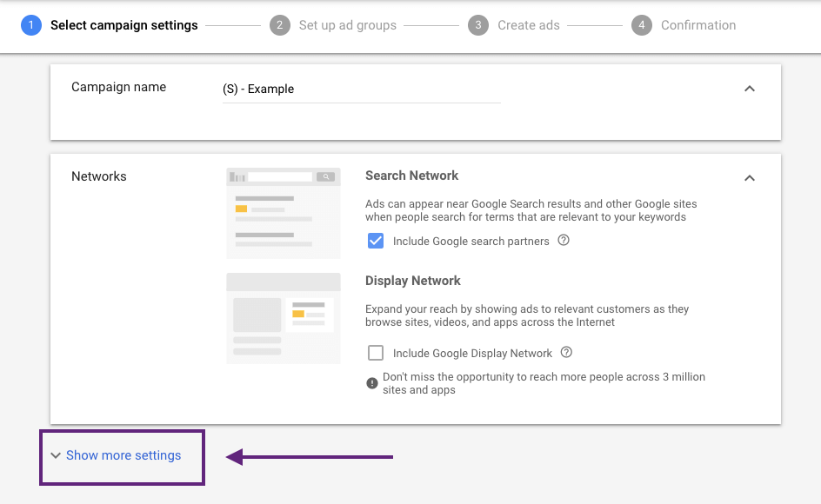Image resolution: width=821 pixels, height=504 pixels.
Task: Open help icon for Google Display Network
Action: [x=566, y=352]
